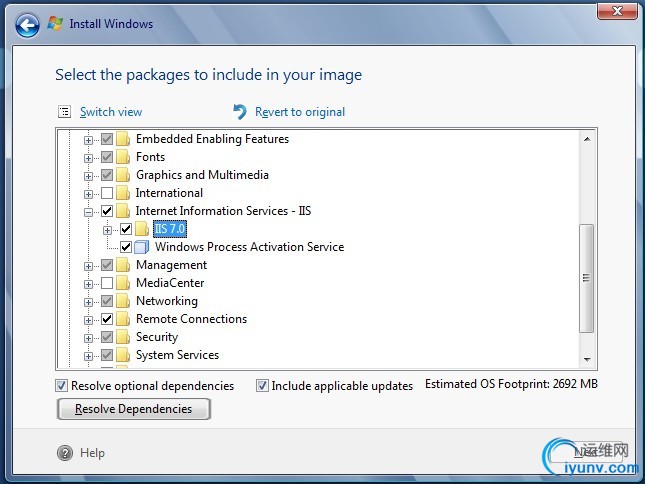The image size is (645, 484).
Task: Click the IIS 7.0 folder icon
Action: (x=142, y=229)
